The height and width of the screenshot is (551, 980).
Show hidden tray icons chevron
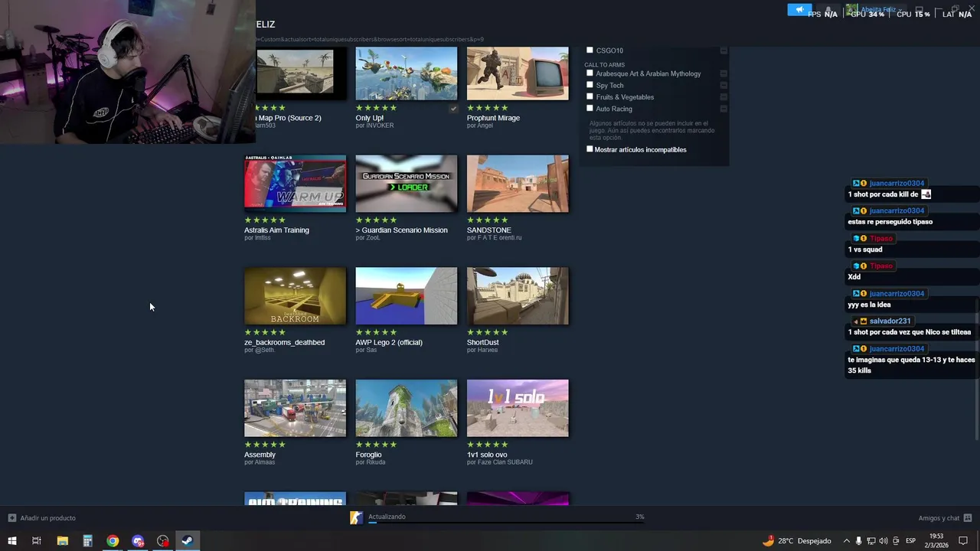pyautogui.click(x=846, y=541)
